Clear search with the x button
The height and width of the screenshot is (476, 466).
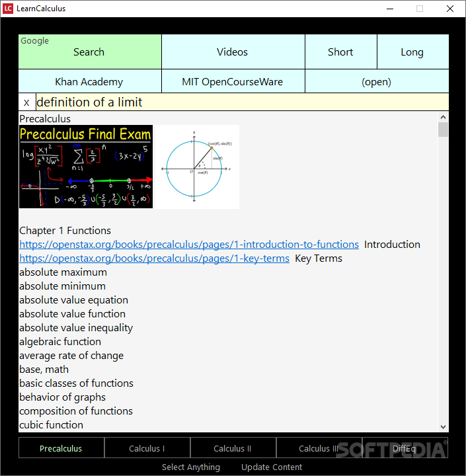(x=26, y=102)
